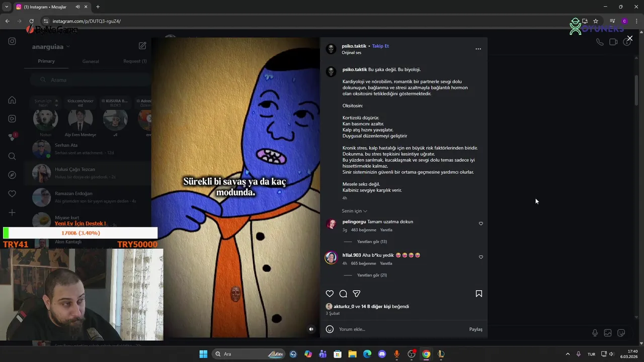This screenshot has width=644, height=362.
Task: Open post options three-dot menu
Action: [478, 49]
